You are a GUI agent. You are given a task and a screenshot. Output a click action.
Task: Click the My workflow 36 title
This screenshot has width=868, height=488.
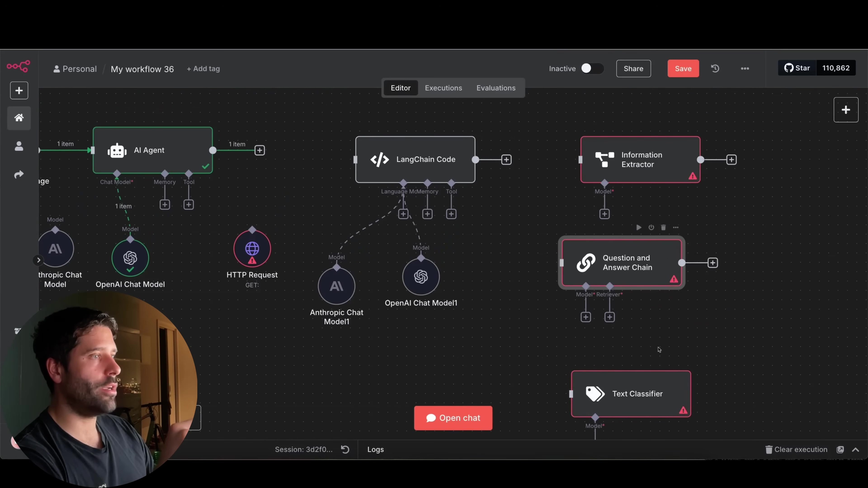142,69
